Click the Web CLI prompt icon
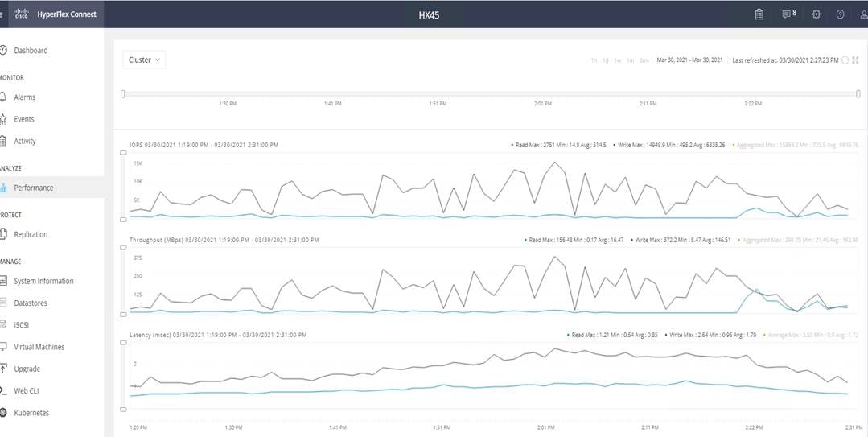Screen dimensions: 868x437 (x=2, y=390)
